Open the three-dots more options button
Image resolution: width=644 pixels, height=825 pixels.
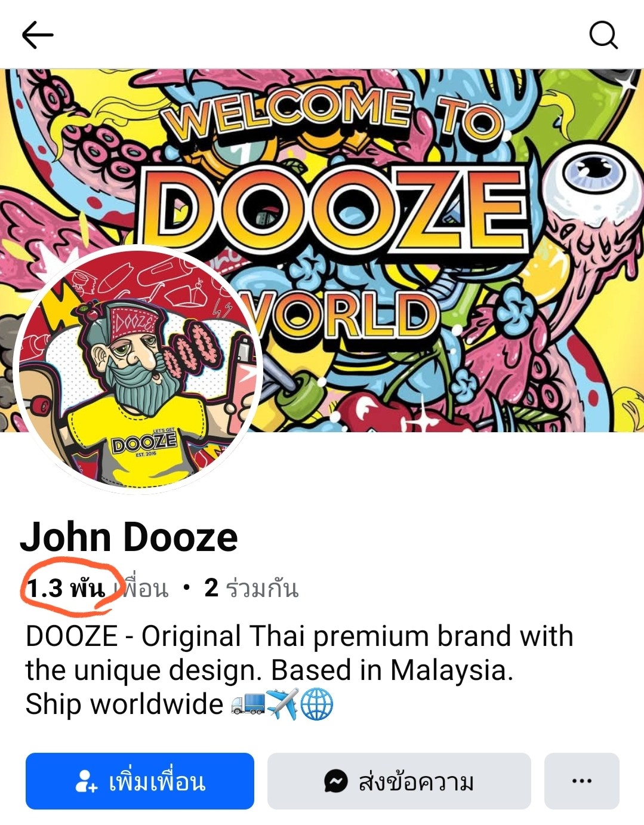point(581,781)
